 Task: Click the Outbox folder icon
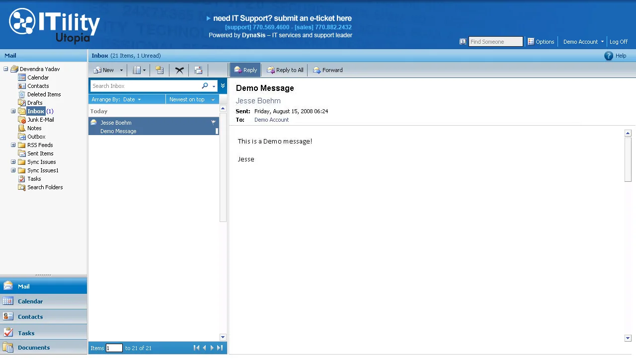coord(22,137)
